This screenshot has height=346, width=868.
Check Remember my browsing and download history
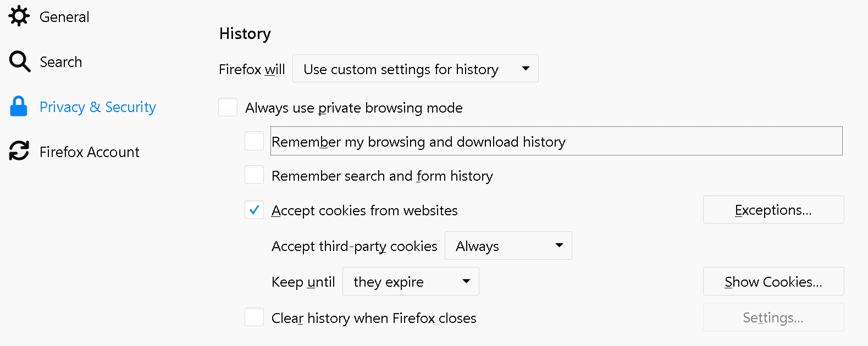[254, 141]
